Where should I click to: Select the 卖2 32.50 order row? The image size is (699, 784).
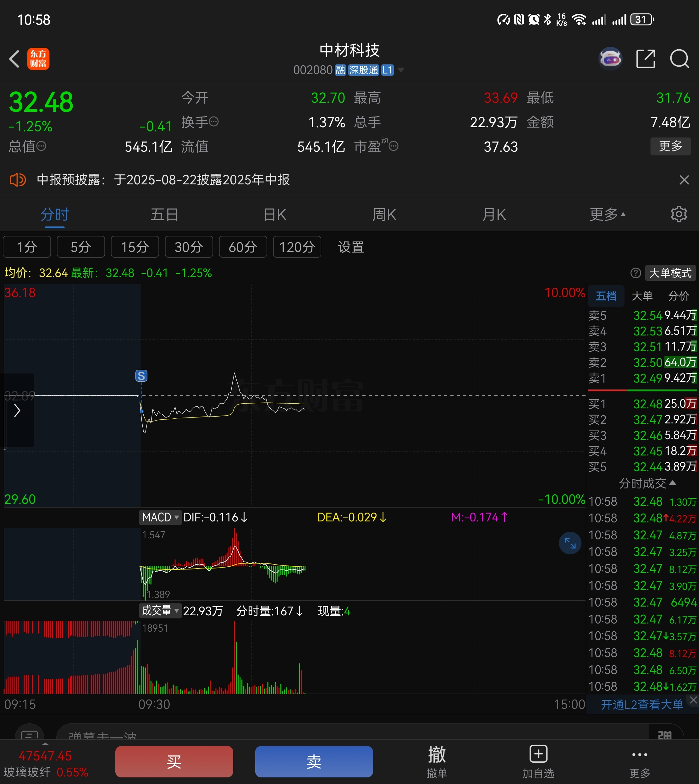point(642,362)
